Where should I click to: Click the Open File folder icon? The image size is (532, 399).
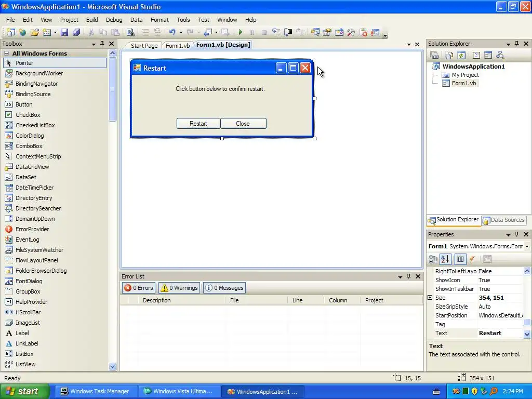pyautogui.click(x=35, y=32)
